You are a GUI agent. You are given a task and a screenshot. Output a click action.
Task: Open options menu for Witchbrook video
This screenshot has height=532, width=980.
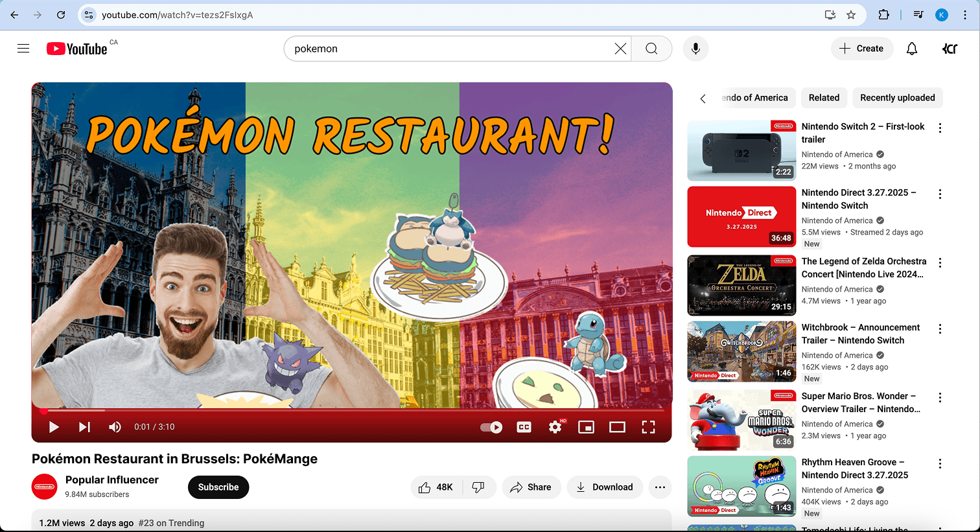(940, 329)
